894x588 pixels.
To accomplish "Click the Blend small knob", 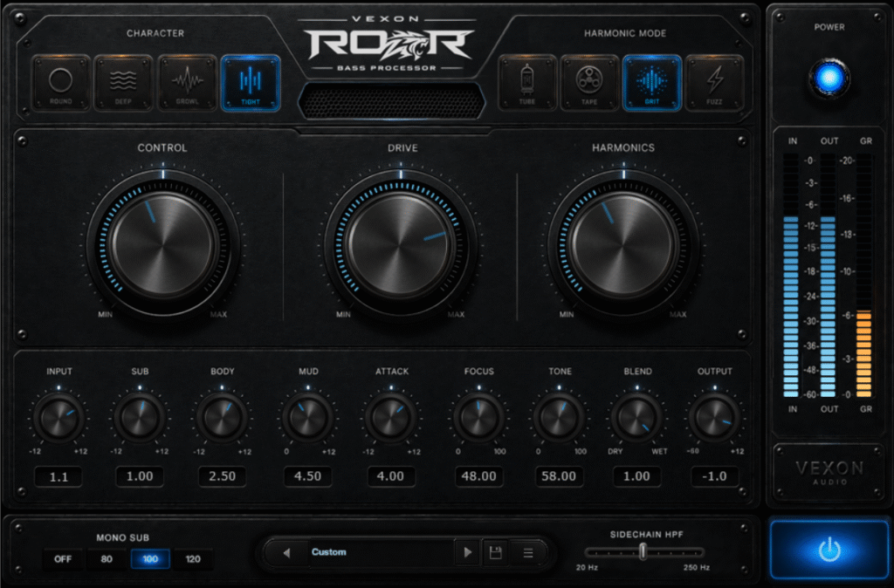I will (636, 418).
